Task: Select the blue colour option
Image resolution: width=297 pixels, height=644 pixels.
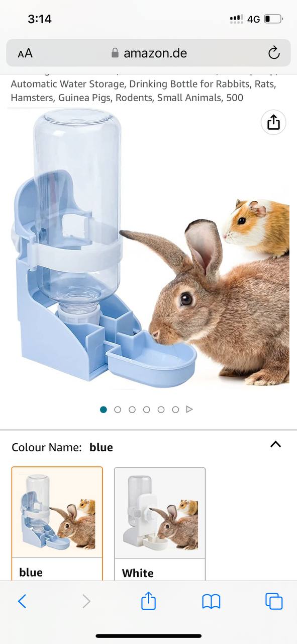Action: (57, 523)
